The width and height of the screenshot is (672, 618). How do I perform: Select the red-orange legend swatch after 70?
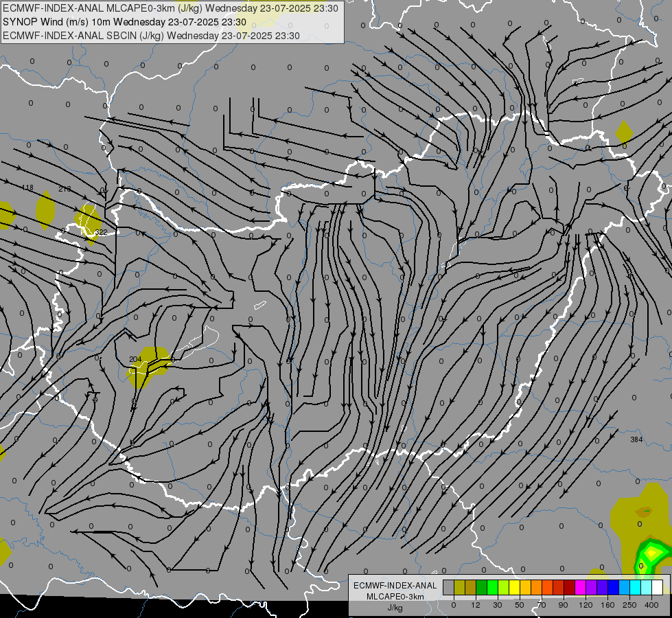(548, 587)
